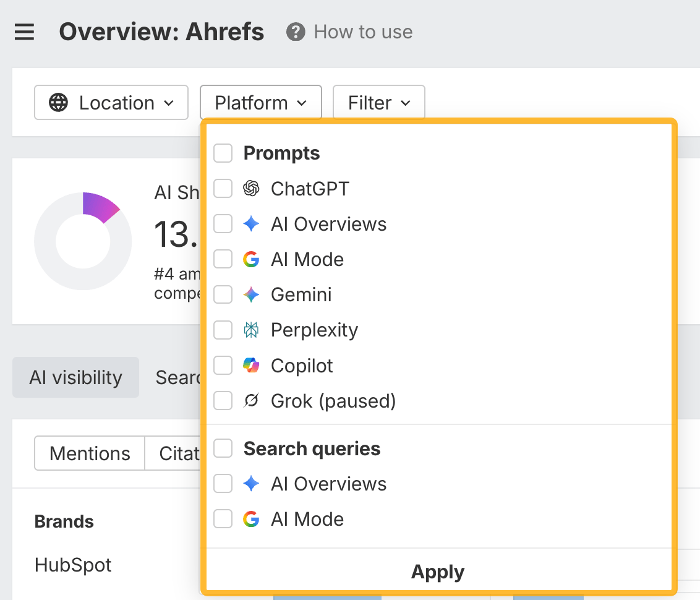Screen dimensions: 700x600
Task: Click the How to use question-mark icon
Action: pos(296,32)
